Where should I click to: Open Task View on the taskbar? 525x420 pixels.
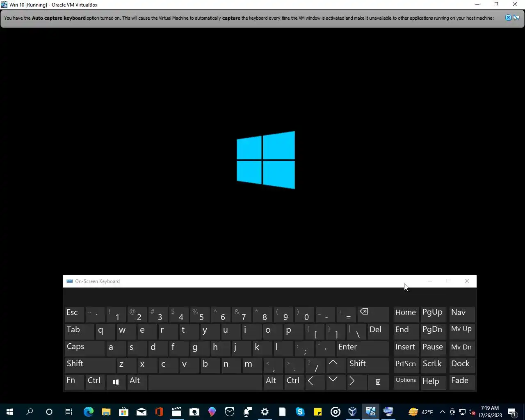69,412
